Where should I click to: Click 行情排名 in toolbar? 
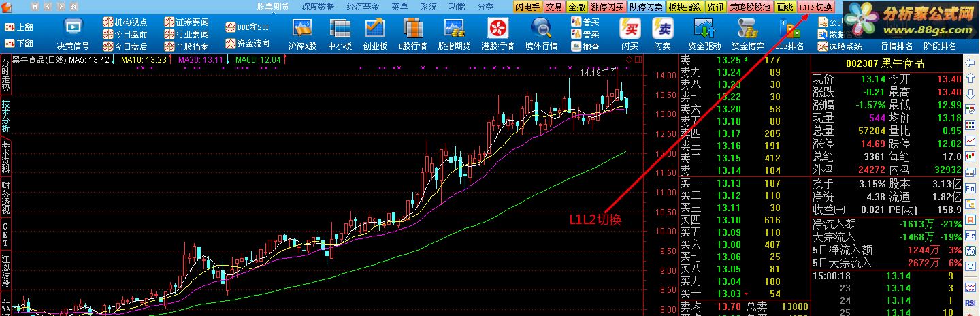897,46
